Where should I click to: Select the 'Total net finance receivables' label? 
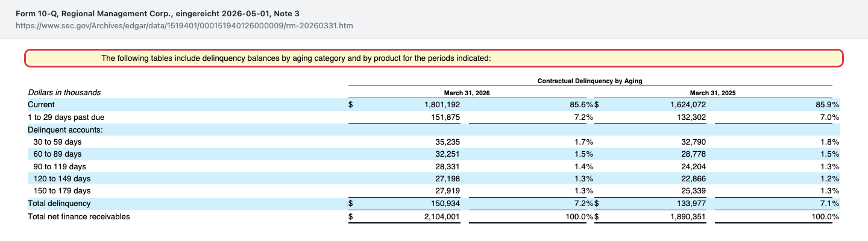[79, 216]
